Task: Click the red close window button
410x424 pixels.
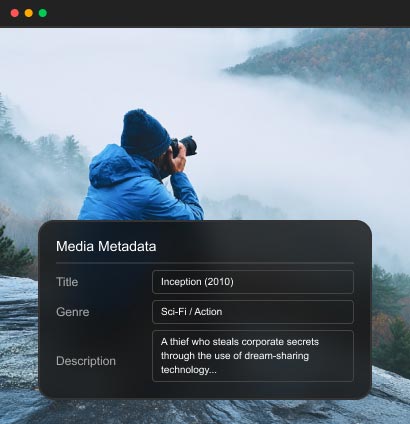Action: tap(15, 13)
